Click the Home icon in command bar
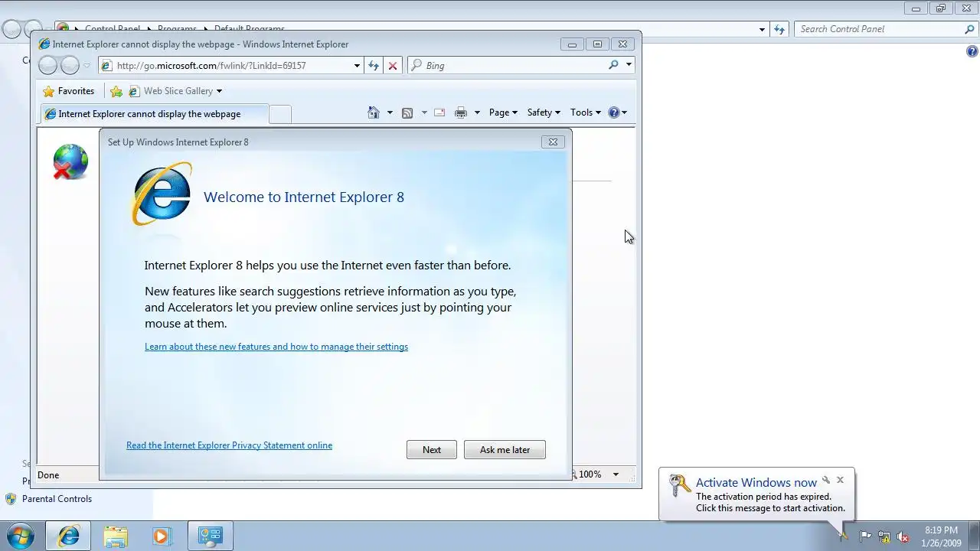 click(374, 112)
